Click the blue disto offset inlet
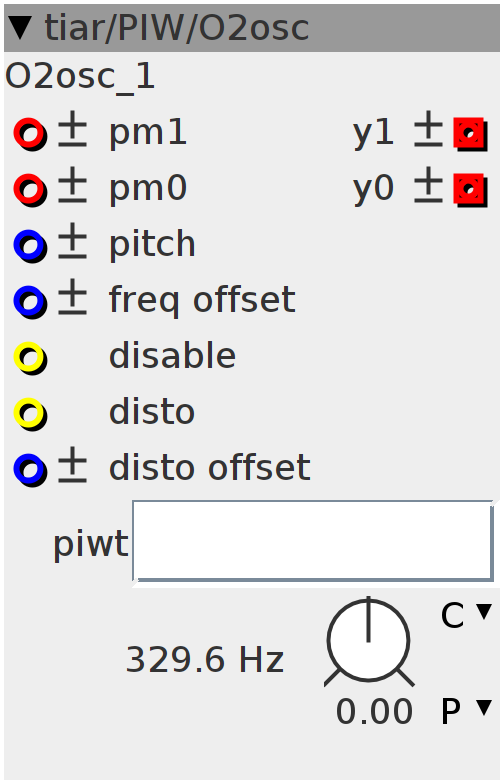The width and height of the screenshot is (504, 784). [x=30, y=470]
